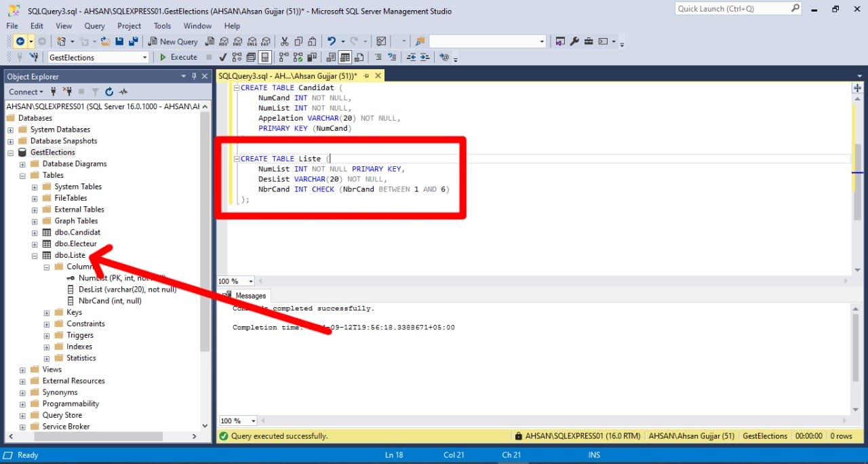Click the Copy icon in toolbar
Screen dimensions: 868x464
(x=298, y=41)
